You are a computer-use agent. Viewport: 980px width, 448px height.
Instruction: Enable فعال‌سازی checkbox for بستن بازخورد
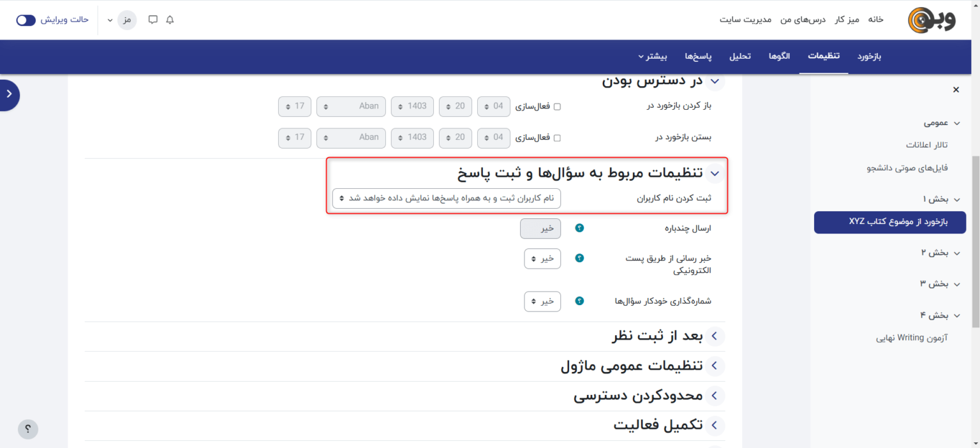557,138
